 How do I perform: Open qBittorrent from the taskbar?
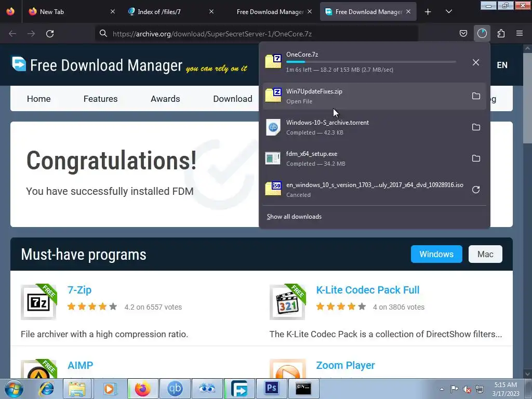click(175, 389)
